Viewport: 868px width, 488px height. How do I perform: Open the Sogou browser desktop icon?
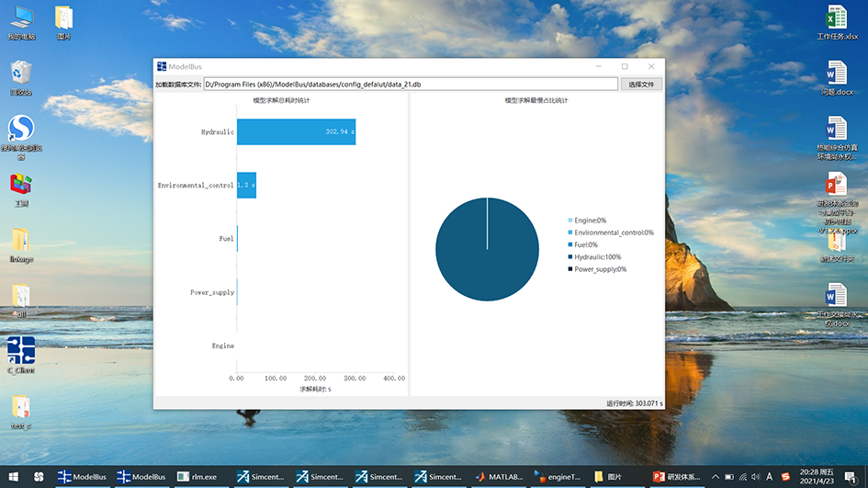pyautogui.click(x=20, y=129)
